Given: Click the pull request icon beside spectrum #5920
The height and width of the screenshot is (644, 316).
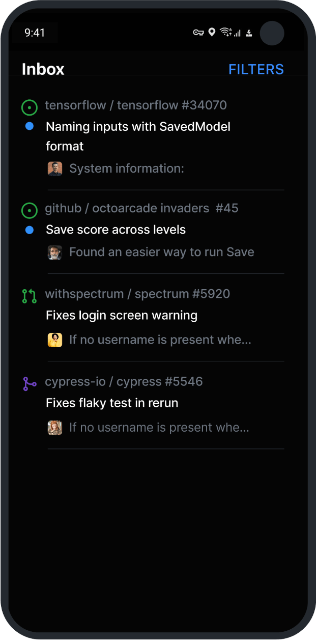Looking at the screenshot, I should point(30,296).
